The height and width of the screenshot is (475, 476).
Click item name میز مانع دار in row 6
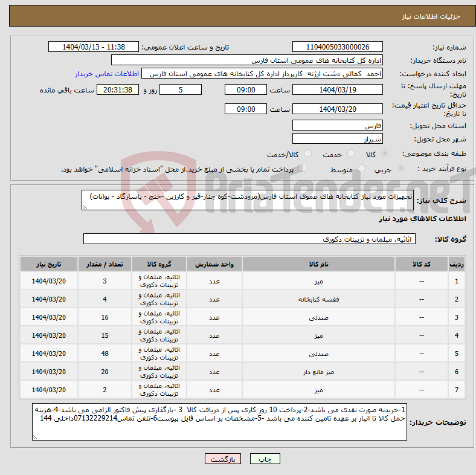(318, 372)
